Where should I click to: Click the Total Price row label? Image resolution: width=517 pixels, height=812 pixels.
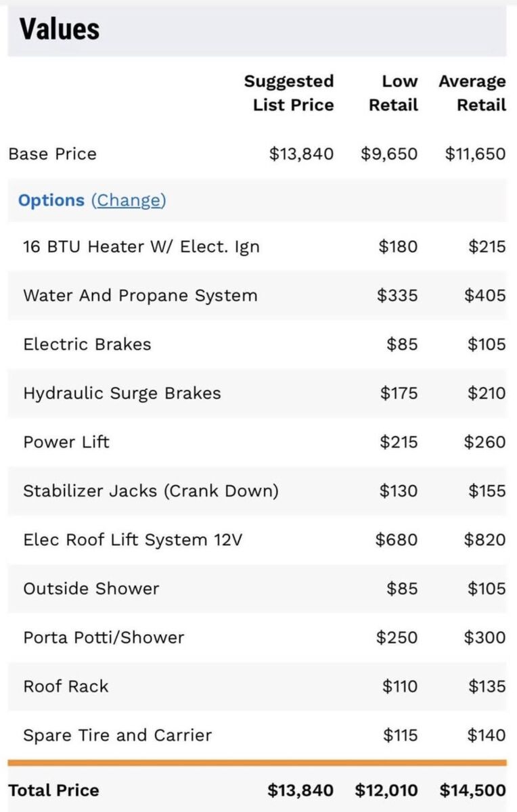coord(54,790)
